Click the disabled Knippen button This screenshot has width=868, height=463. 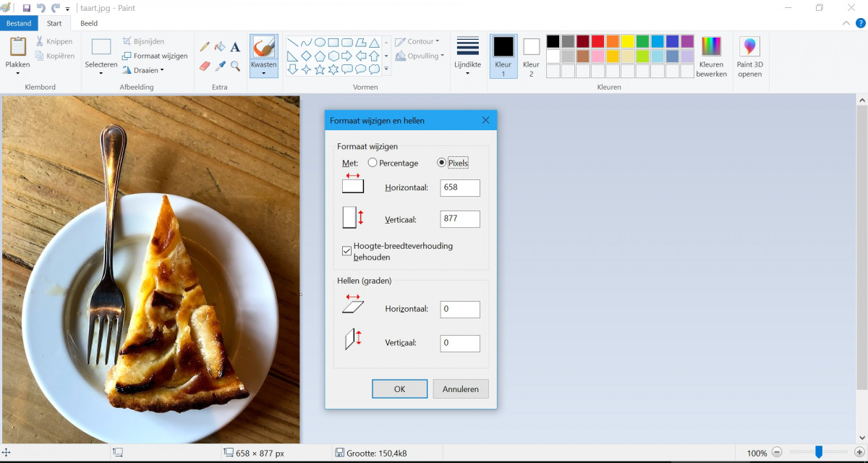click(x=55, y=41)
